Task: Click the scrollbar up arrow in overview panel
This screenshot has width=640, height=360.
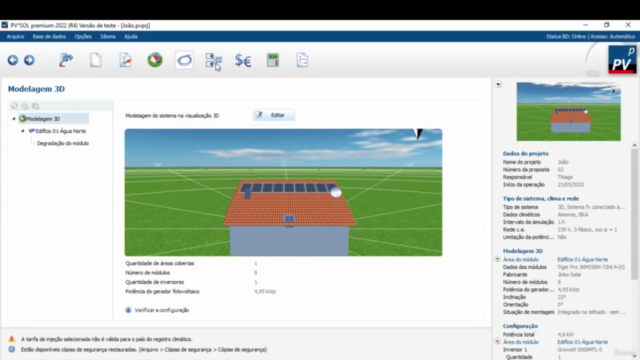Action: pyautogui.click(x=634, y=145)
